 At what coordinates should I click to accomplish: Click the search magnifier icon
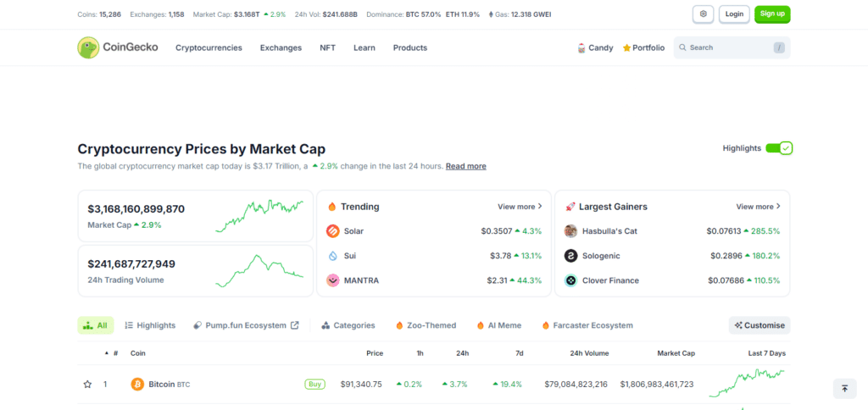coord(682,47)
